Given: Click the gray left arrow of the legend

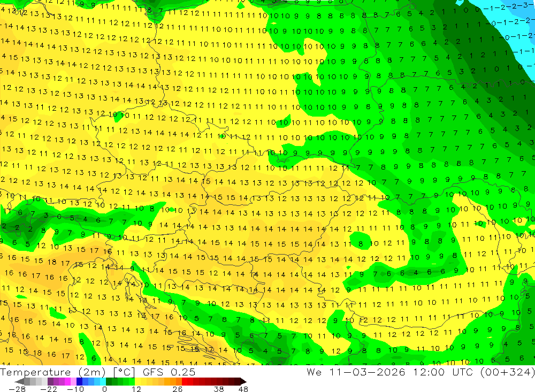Looking at the screenshot, I should coord(19,381).
